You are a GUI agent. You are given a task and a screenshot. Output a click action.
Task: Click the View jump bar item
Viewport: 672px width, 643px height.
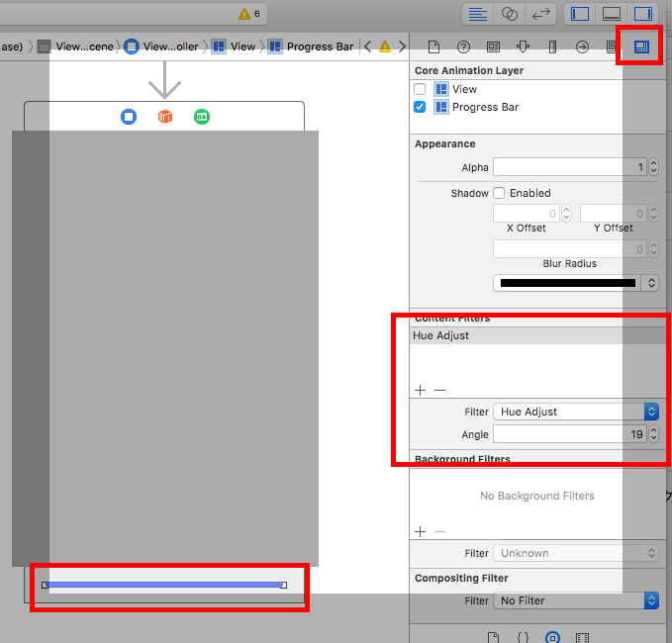(234, 46)
